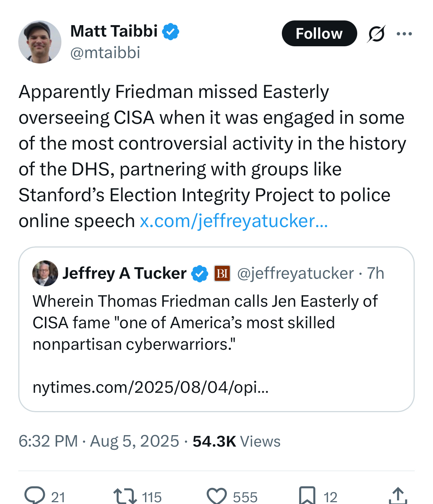Image resolution: width=433 pixels, height=504 pixels.
Task: Open the x.com/jeffreyatucker link
Action: [233, 221]
